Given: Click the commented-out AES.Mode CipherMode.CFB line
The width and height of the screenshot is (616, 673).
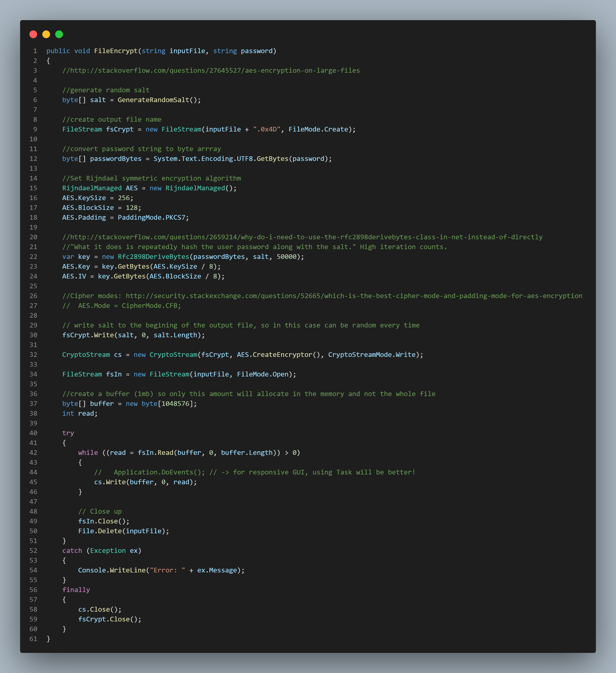Looking at the screenshot, I should (x=121, y=306).
